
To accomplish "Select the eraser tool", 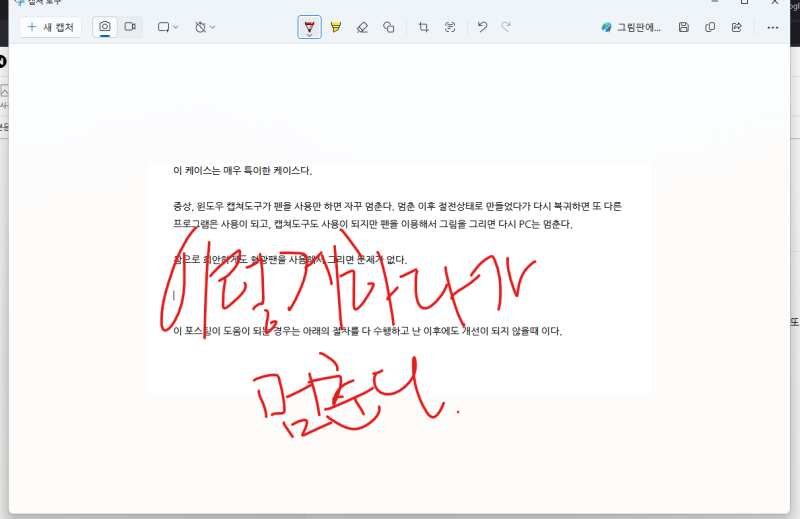I will click(362, 27).
